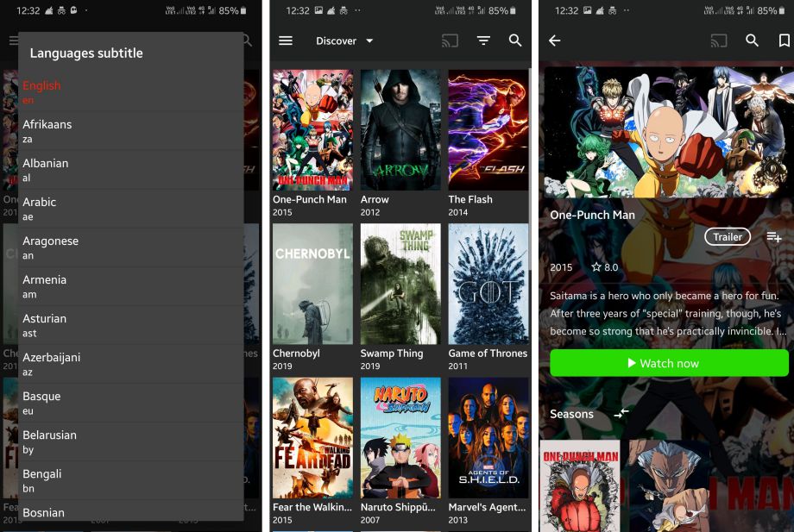Select Armenia subtitle language

(130, 287)
